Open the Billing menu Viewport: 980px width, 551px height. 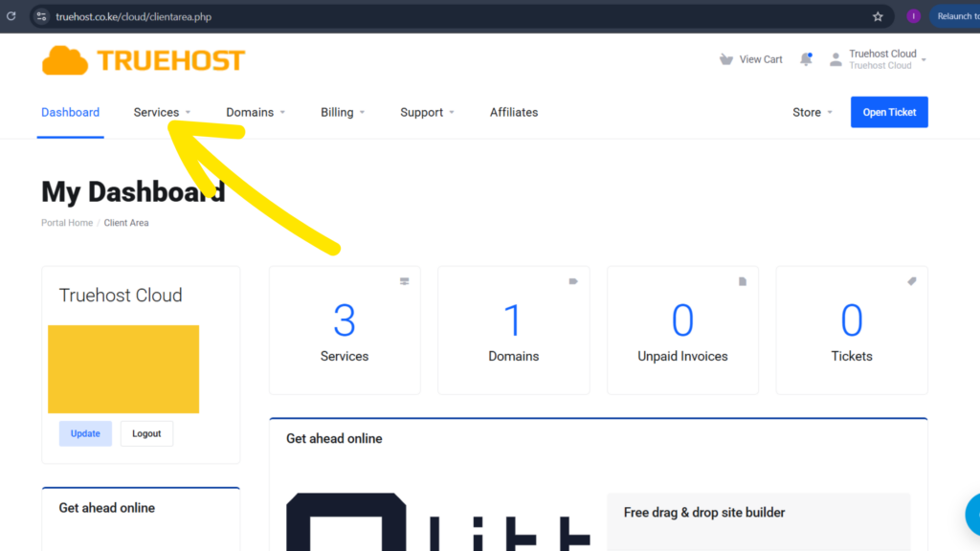pyautogui.click(x=343, y=113)
